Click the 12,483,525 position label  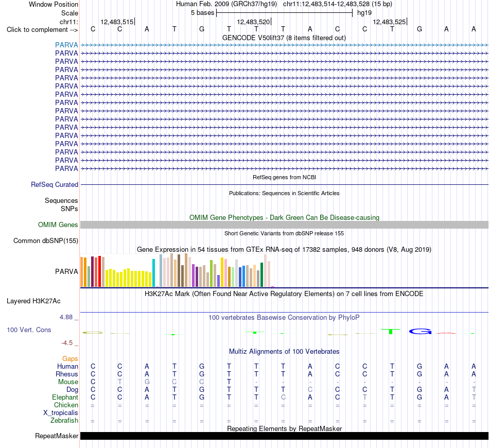(389, 22)
